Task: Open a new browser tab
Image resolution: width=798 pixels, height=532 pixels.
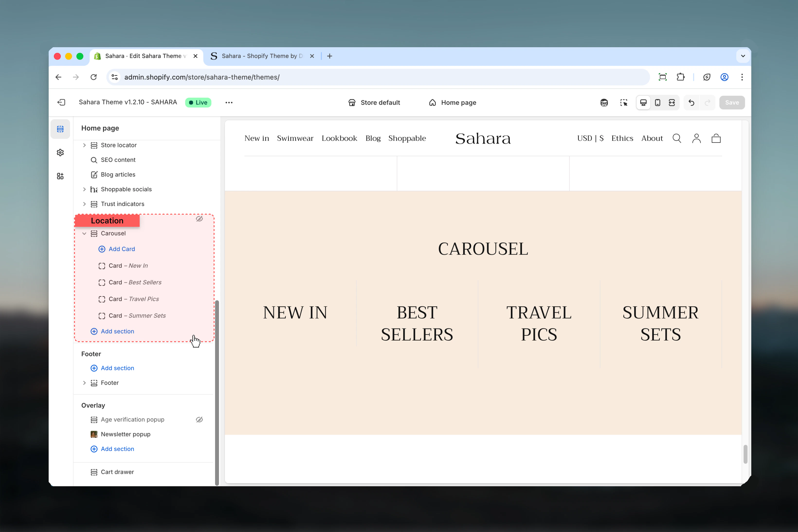Action: point(330,56)
